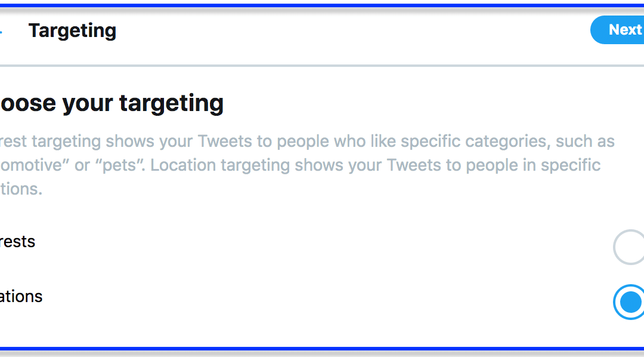Select the Interests radio button
The width and height of the screenshot is (644, 357).
[629, 247]
